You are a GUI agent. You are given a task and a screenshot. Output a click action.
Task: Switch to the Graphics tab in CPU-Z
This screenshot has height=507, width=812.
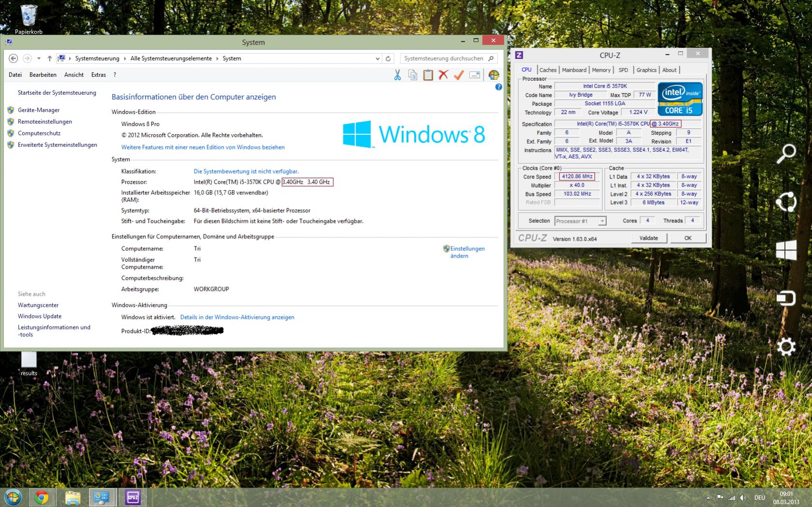(x=647, y=70)
